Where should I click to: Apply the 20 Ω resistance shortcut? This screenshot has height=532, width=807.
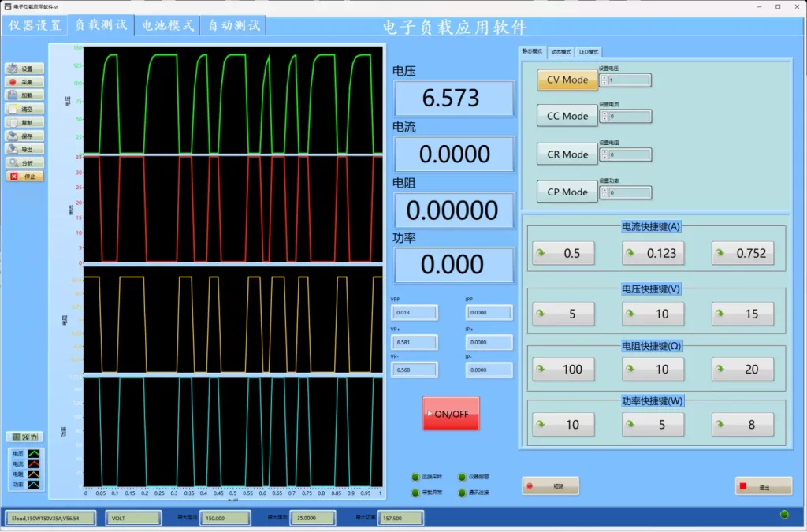click(742, 369)
